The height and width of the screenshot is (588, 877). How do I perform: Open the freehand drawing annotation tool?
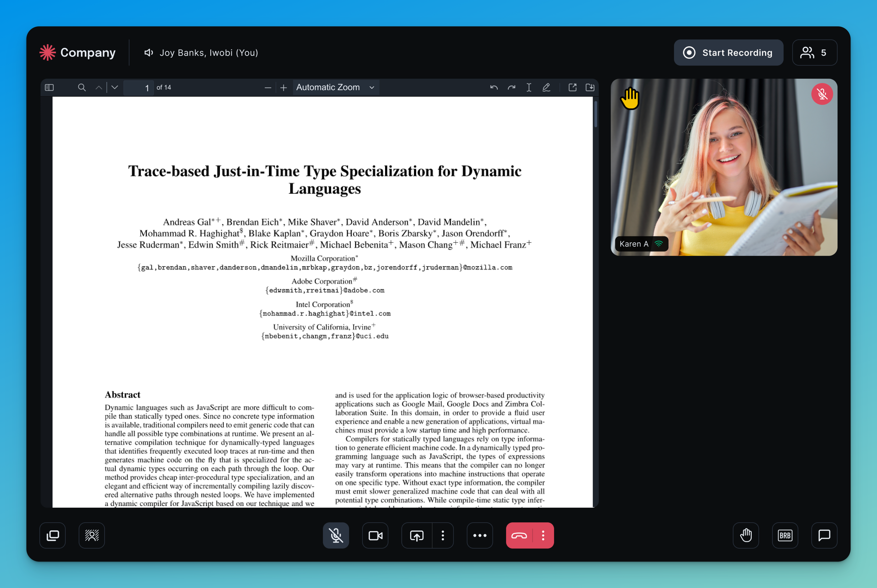(546, 87)
